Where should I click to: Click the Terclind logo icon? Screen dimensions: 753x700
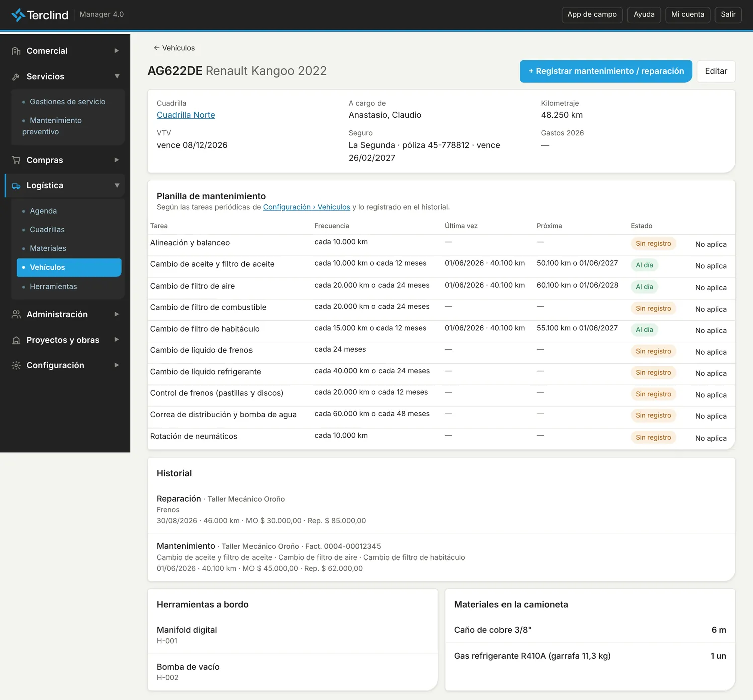pyautogui.click(x=18, y=15)
